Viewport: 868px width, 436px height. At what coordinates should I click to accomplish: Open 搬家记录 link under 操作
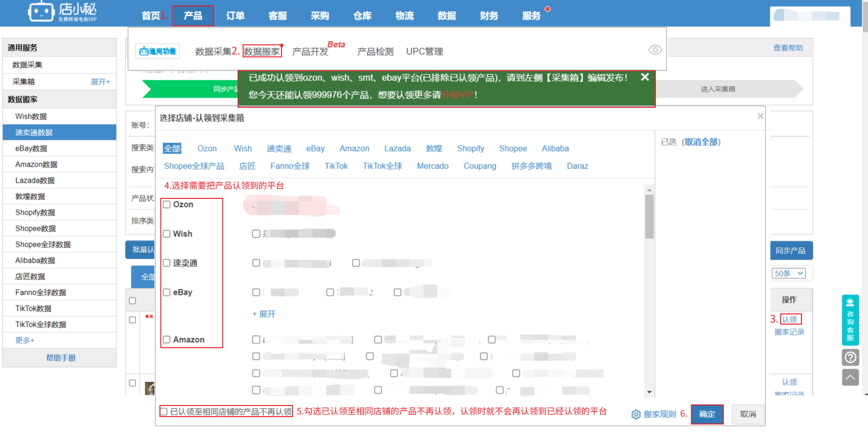[x=789, y=332]
